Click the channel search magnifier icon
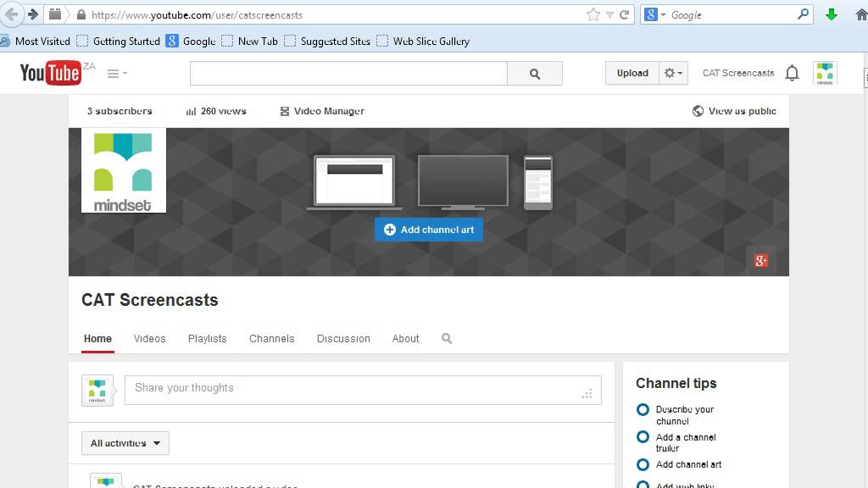This screenshot has height=488, width=868. (x=447, y=338)
